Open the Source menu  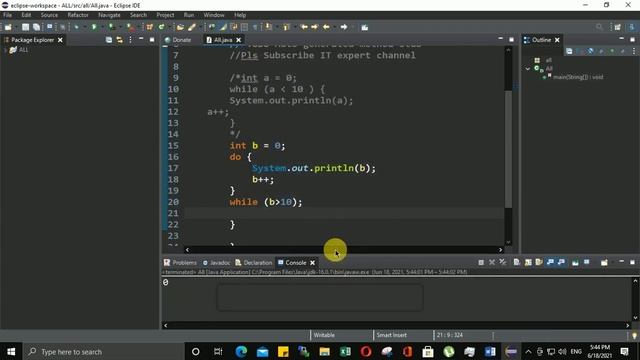click(x=49, y=15)
